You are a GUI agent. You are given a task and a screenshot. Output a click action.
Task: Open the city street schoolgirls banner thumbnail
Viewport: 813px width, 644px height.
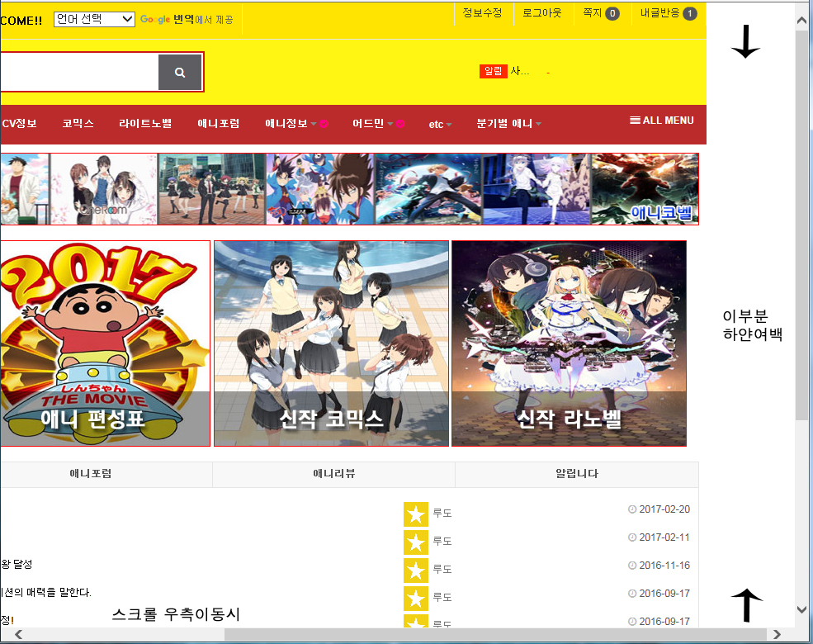(x=211, y=189)
